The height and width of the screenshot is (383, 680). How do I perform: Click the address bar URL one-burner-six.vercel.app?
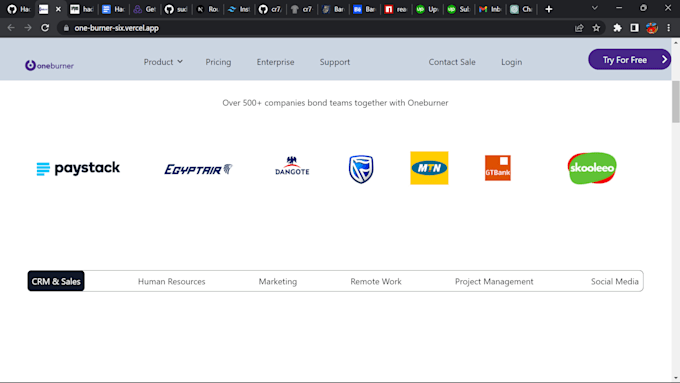pyautogui.click(x=116, y=28)
